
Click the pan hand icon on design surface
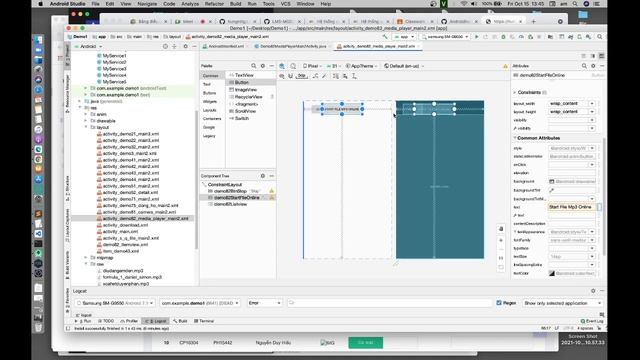point(501,229)
